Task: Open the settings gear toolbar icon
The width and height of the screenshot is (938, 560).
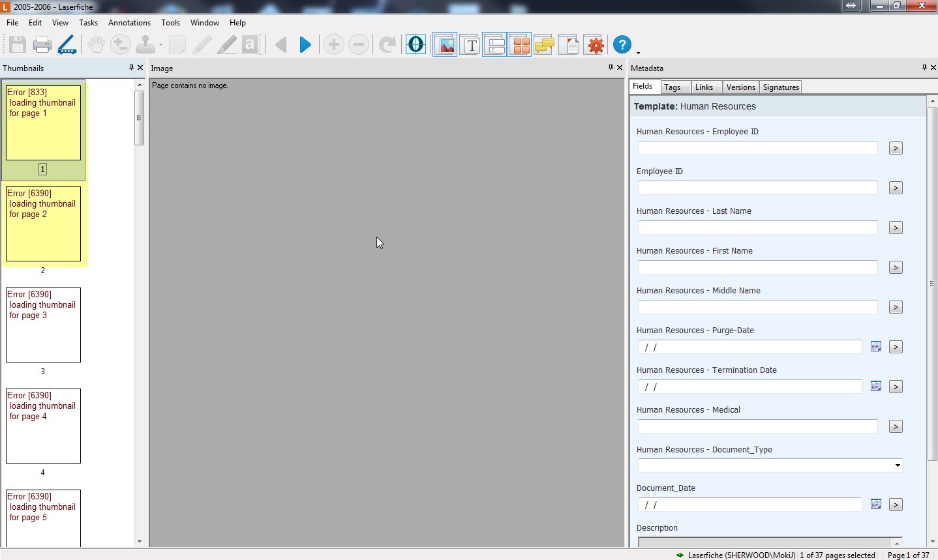Action: (594, 44)
